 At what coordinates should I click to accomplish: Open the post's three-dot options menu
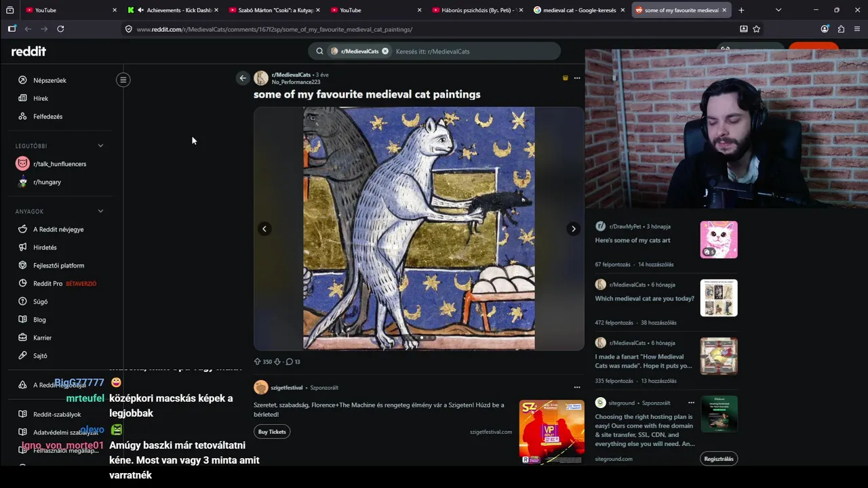point(577,78)
